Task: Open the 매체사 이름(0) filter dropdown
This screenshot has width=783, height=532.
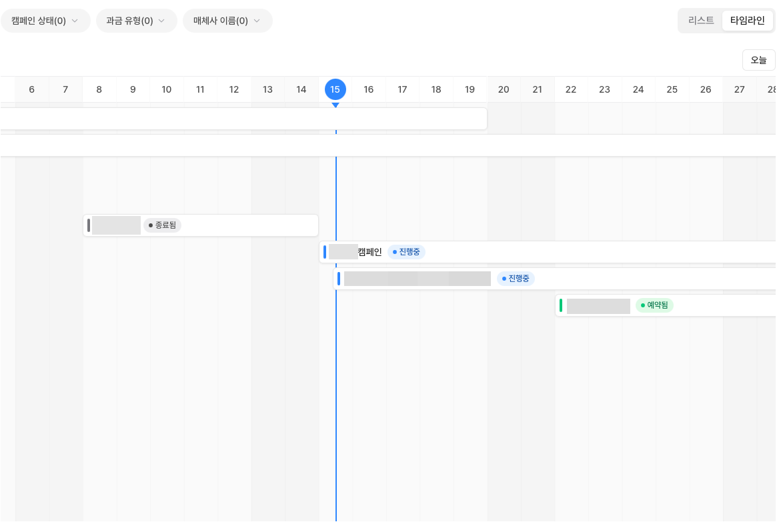Action: pyautogui.click(x=227, y=21)
